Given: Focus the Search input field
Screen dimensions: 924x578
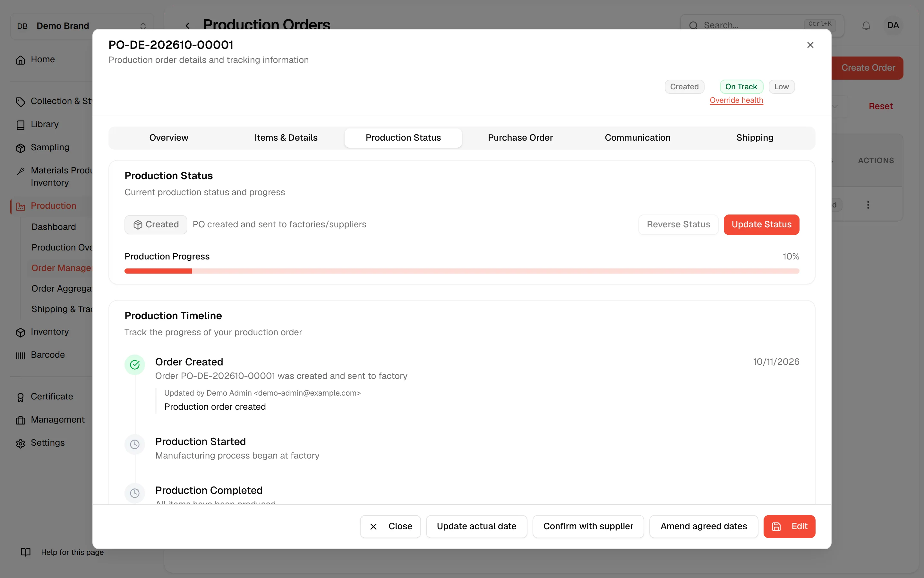Looking at the screenshot, I should pos(762,26).
